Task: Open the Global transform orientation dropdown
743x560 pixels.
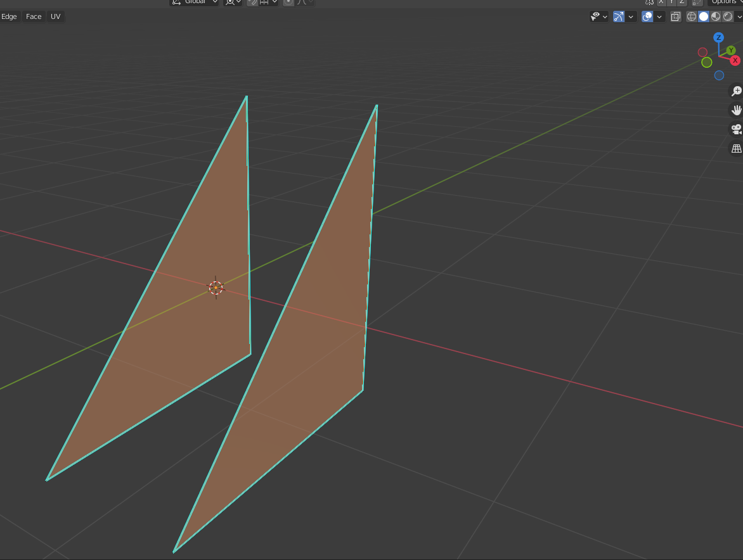Action: click(193, 3)
